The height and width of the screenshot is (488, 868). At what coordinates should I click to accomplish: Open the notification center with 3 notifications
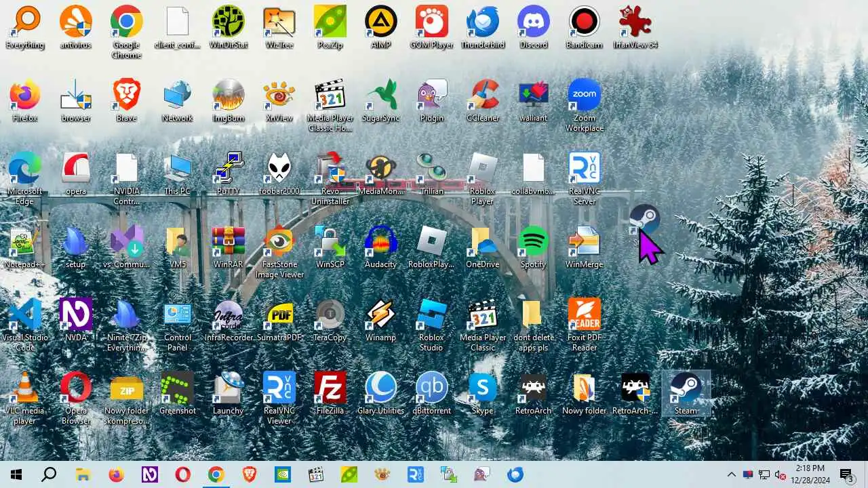pyautogui.click(x=846, y=474)
